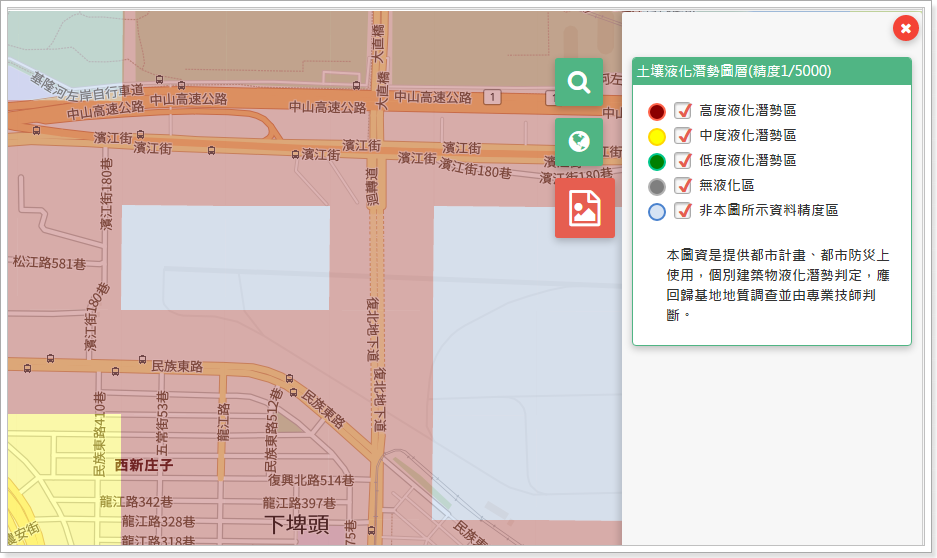Click the dark red high-potential legend swatch
This screenshot has width=937, height=558.
click(x=657, y=111)
